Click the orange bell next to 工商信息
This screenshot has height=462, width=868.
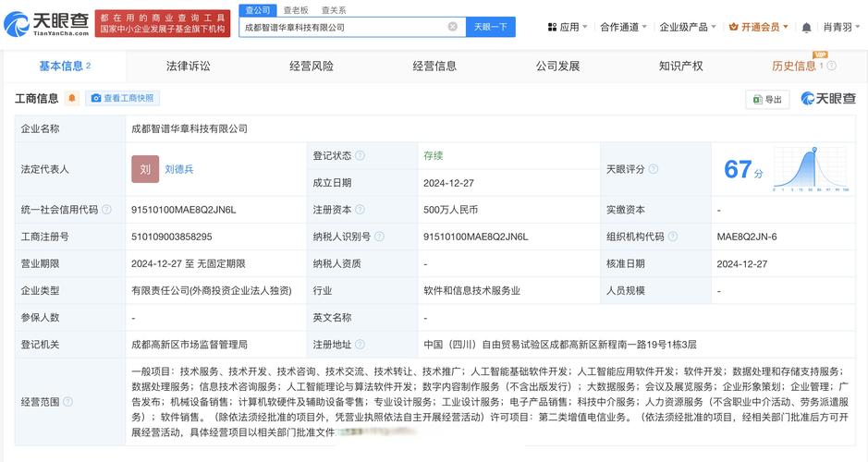72,99
